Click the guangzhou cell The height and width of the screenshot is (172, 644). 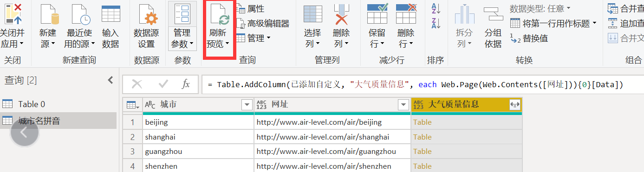pyautogui.click(x=198, y=151)
